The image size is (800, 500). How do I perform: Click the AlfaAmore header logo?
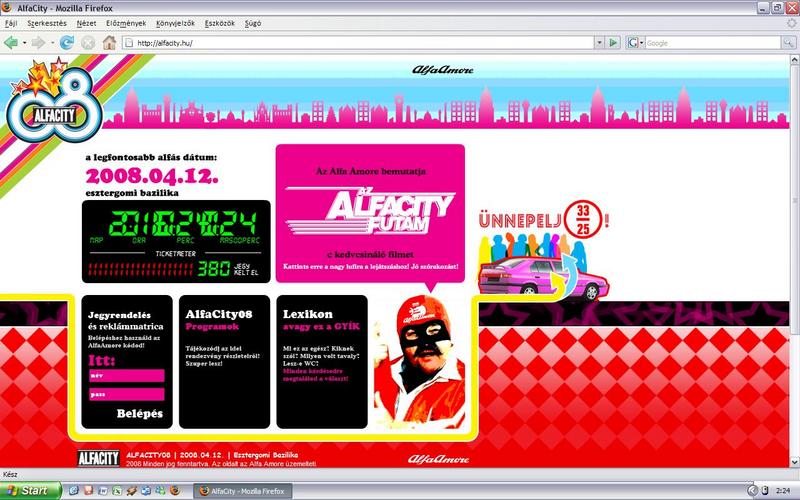[442, 70]
